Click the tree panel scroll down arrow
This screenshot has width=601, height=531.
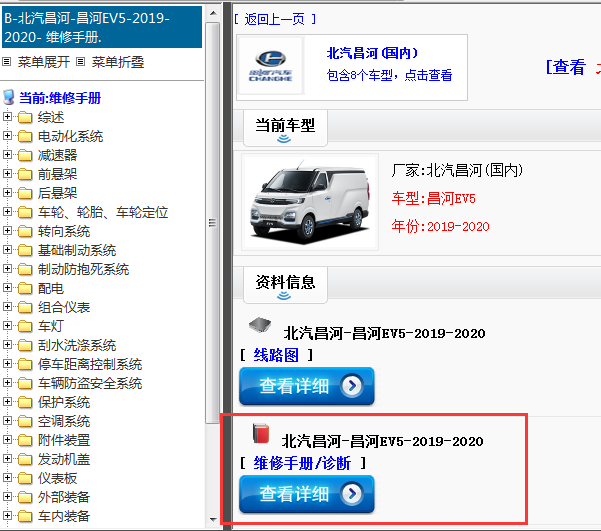tap(213, 520)
